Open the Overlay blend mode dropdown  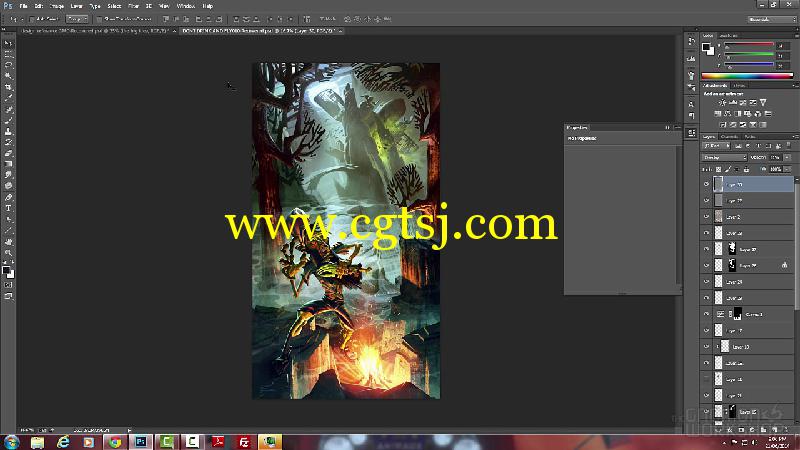click(724, 157)
